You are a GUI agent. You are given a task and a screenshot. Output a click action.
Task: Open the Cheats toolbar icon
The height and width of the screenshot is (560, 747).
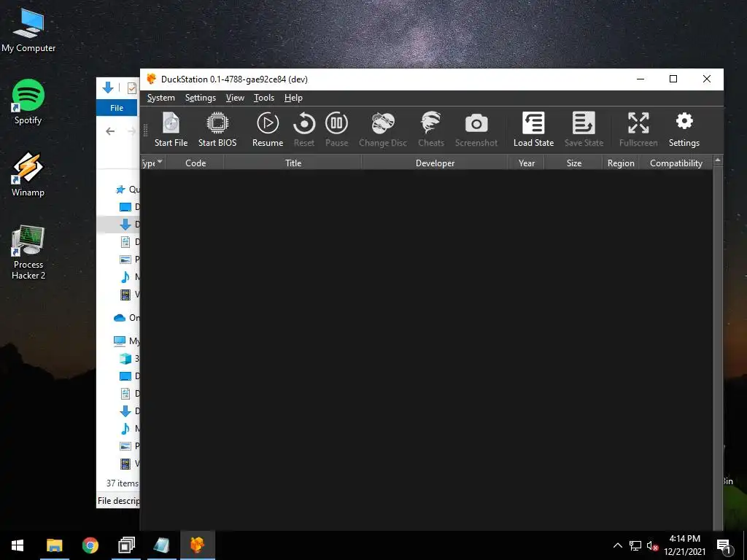[x=431, y=129]
